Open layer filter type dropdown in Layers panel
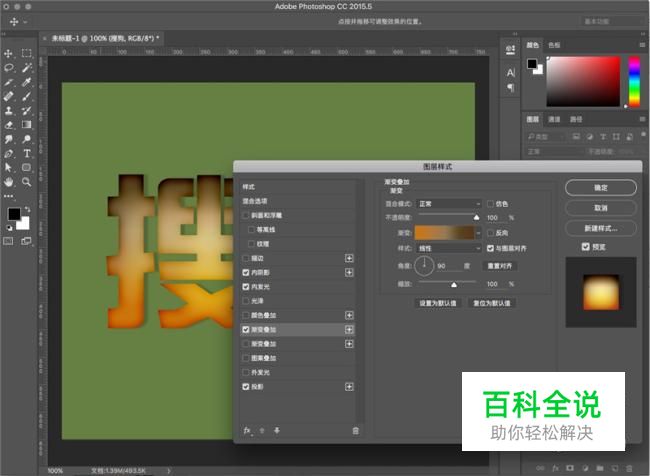 [546, 137]
